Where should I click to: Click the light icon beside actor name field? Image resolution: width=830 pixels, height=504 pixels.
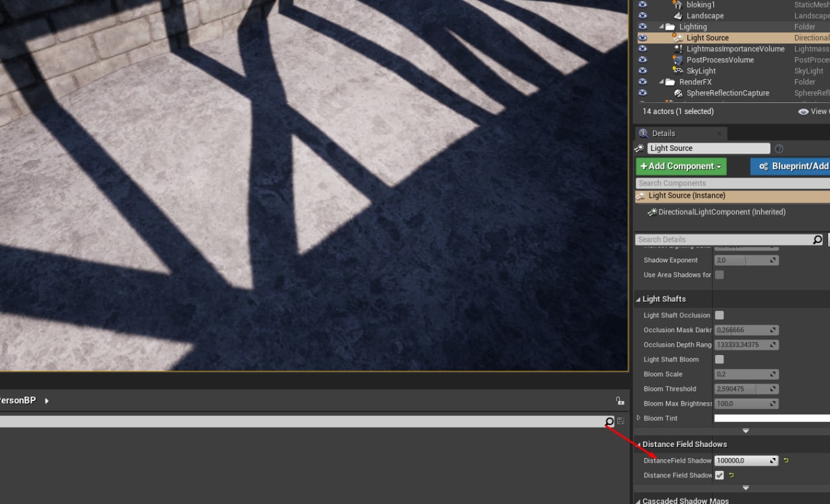641,148
